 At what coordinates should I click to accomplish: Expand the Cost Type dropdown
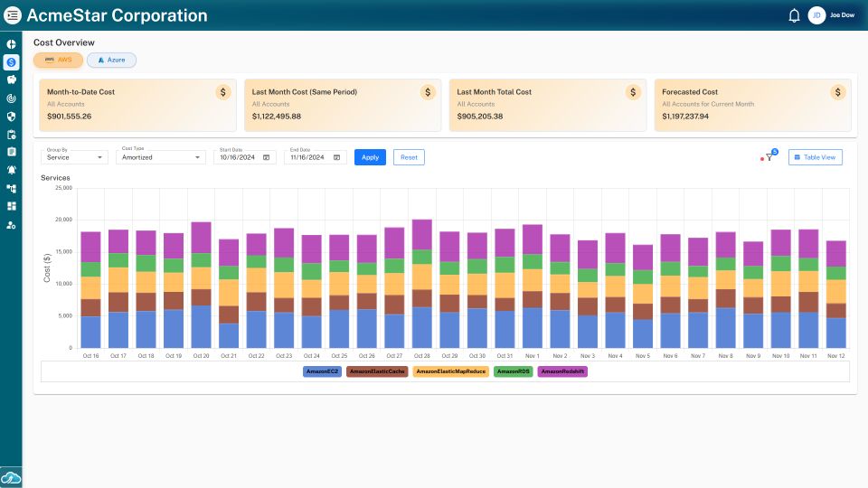pos(162,157)
